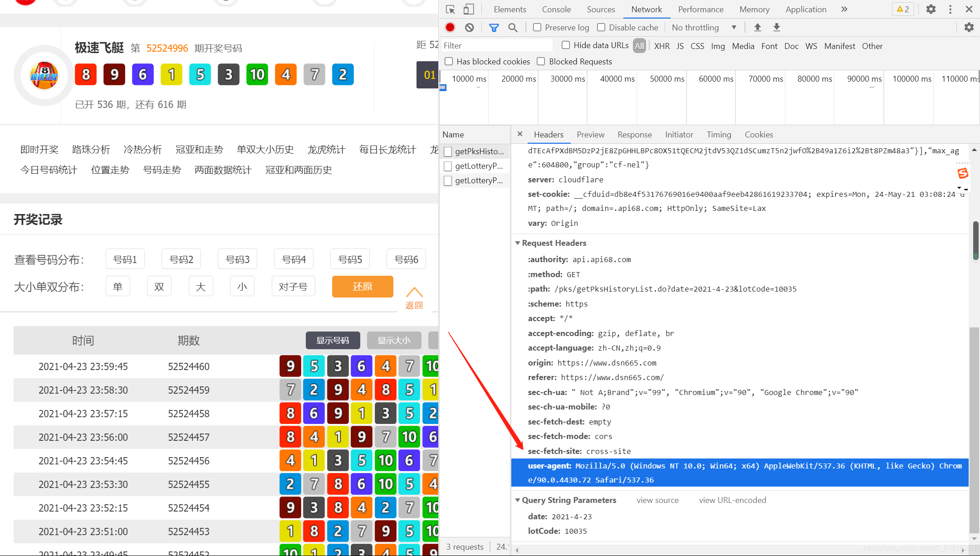Click view URL-encoded in Query String Parameters
Screen dimensions: 980x556
coord(733,499)
